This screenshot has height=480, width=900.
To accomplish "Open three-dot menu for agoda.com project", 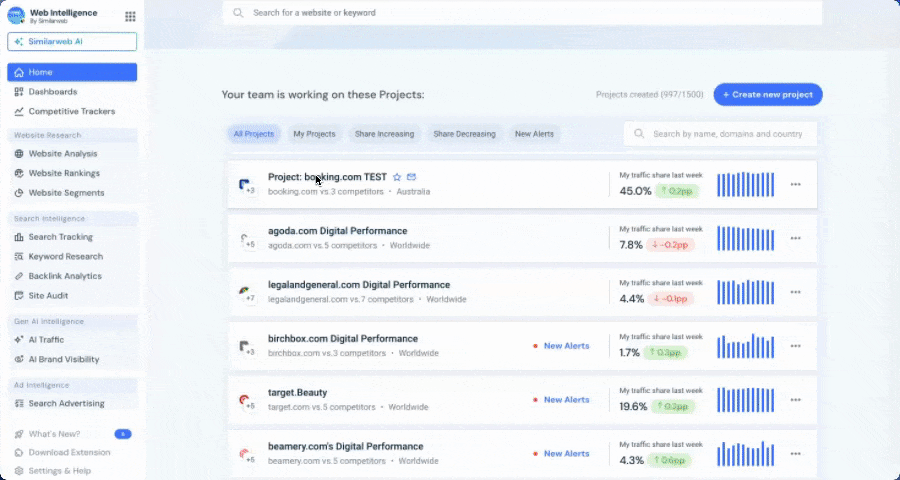I will pos(795,238).
